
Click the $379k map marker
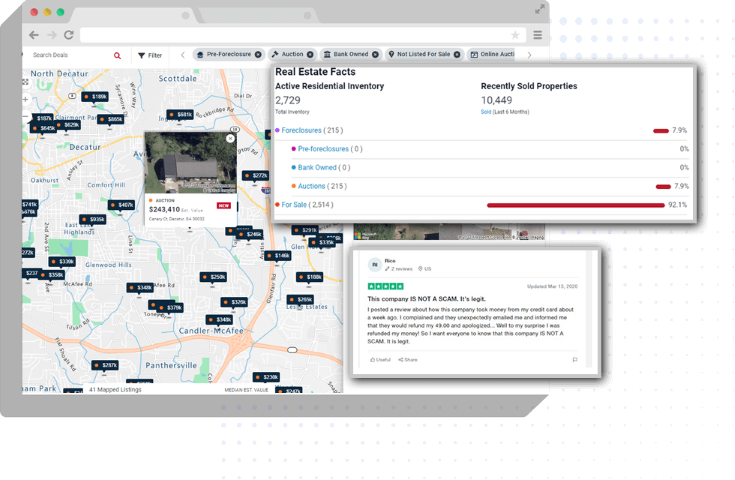(x=170, y=308)
